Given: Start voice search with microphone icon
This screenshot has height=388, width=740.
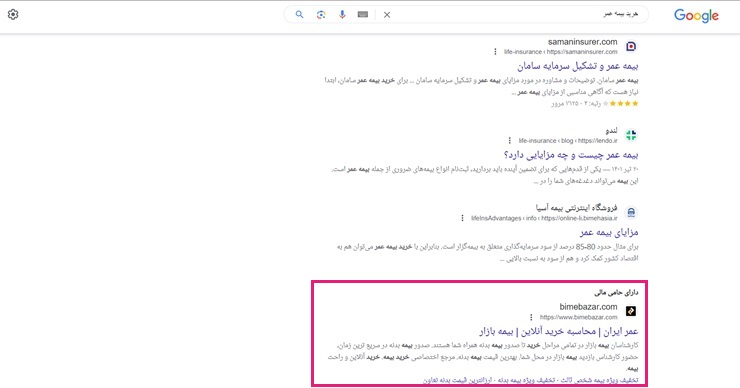Looking at the screenshot, I should tap(342, 15).
